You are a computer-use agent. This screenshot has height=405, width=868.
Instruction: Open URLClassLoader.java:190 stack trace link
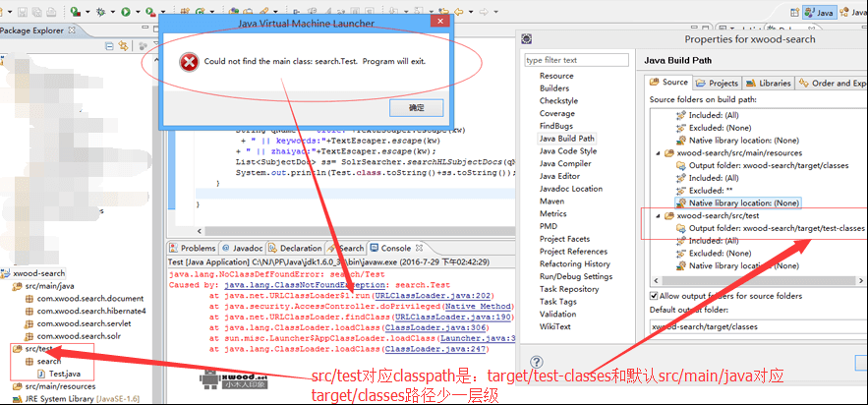coord(453,318)
